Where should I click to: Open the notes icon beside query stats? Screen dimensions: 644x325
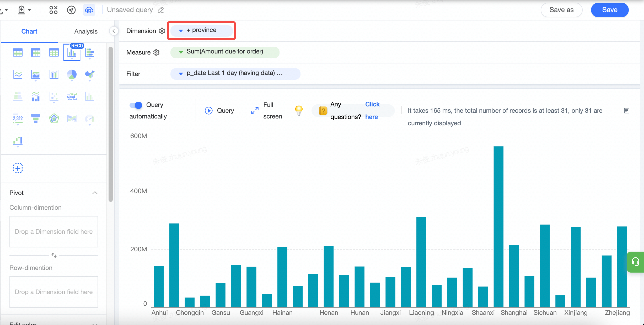click(626, 111)
